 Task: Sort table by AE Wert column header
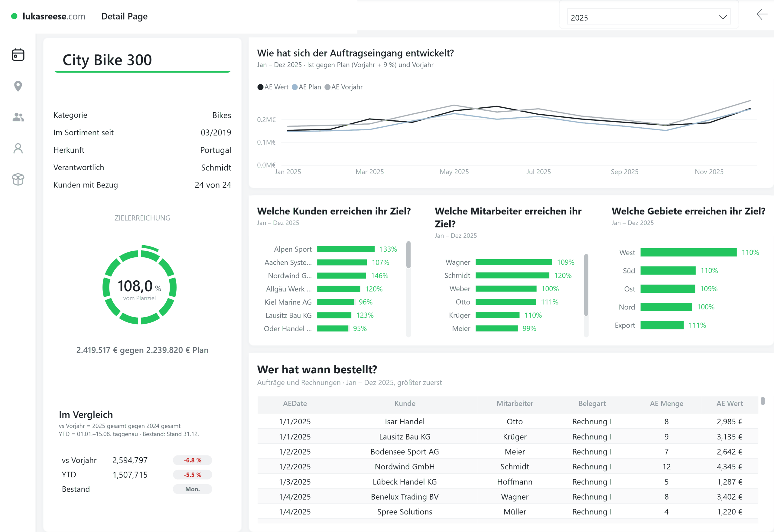click(730, 403)
